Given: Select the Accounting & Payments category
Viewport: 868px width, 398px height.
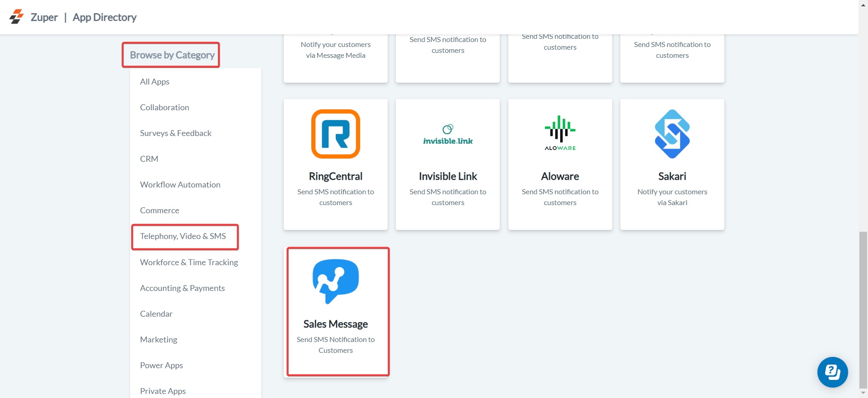Looking at the screenshot, I should tap(182, 288).
